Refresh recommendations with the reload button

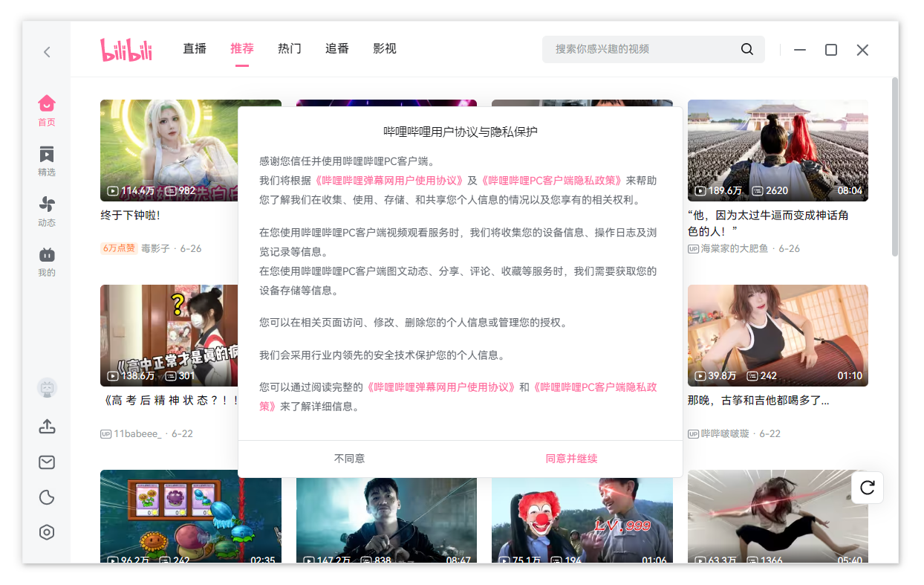pyautogui.click(x=867, y=488)
